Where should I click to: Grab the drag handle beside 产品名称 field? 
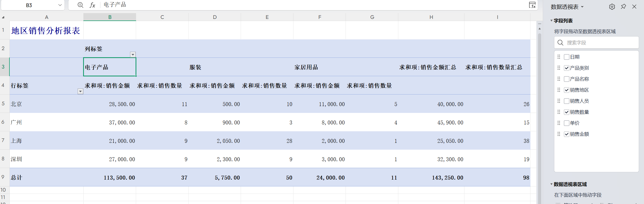(559, 79)
